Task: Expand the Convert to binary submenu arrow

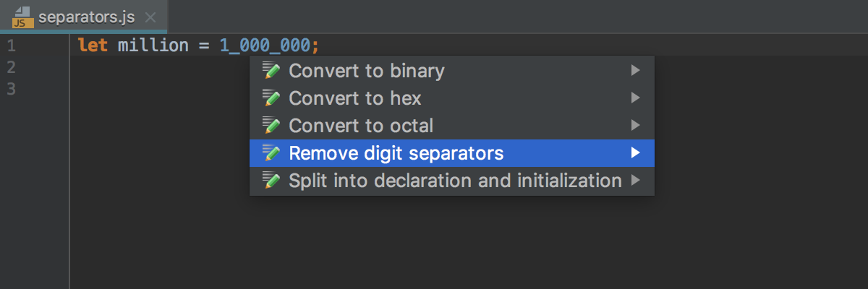Action: 635,71
